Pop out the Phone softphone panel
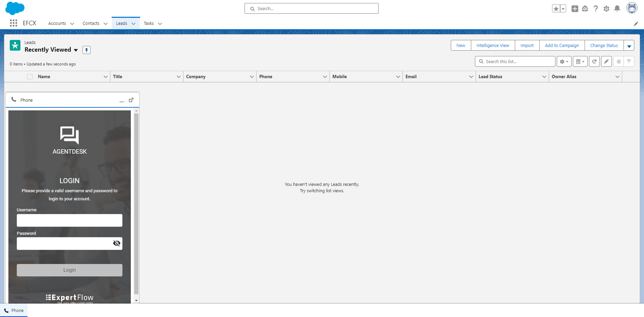The image size is (644, 317). (131, 100)
